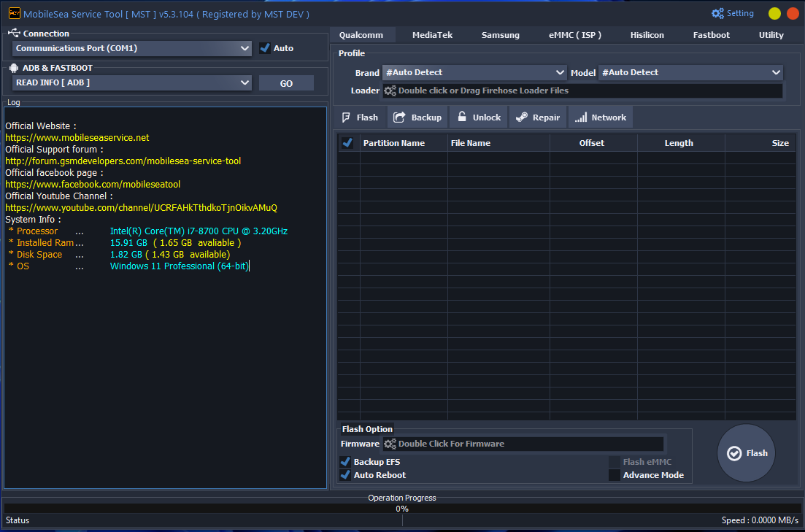Click the Processor Intel Core i7-8700 log line
Screen dimensions: 805x532
(x=148, y=231)
